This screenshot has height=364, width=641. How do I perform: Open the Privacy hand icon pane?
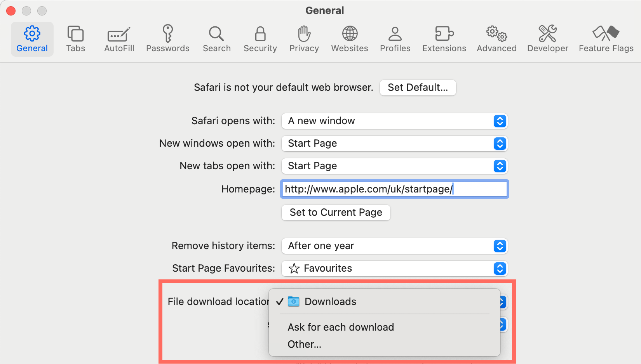coord(304,39)
